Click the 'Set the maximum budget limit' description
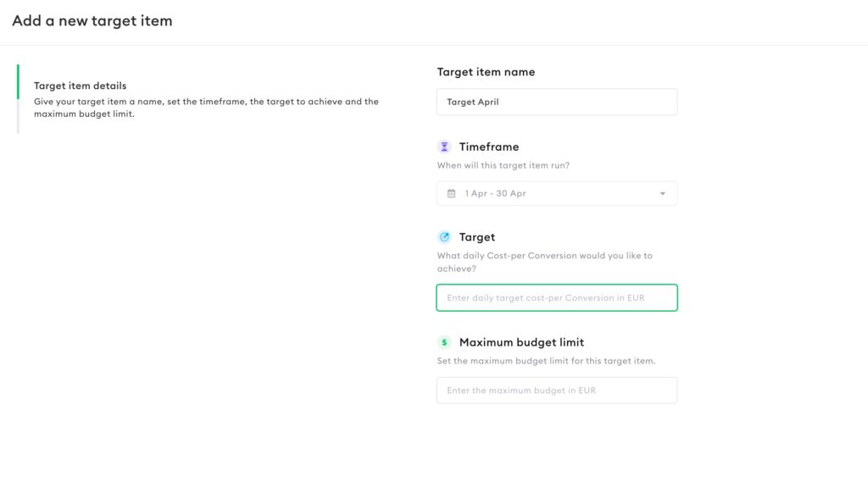868x504 pixels. click(546, 361)
